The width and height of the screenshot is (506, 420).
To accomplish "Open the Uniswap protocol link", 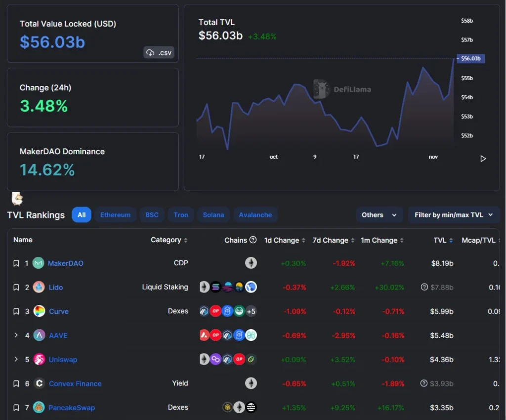I will 63,359.
